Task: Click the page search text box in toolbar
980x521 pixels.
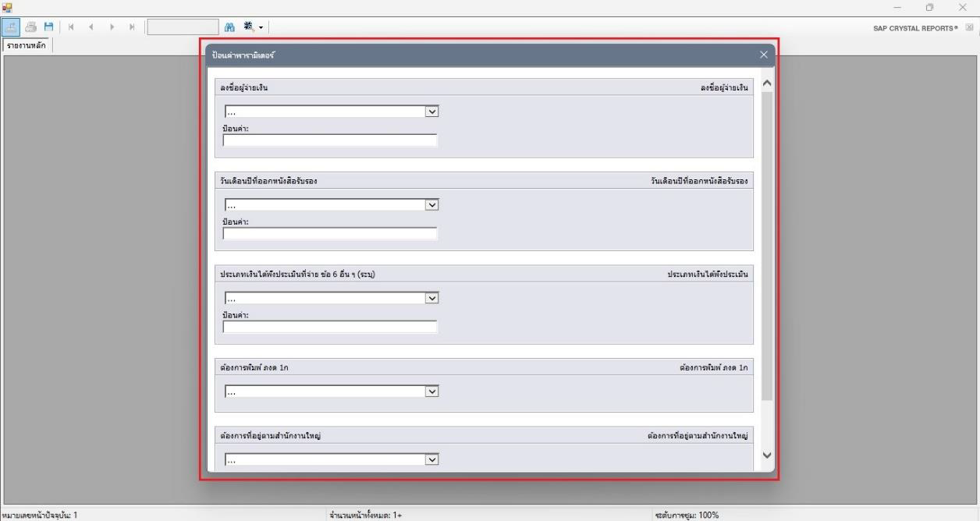Action: click(x=183, y=27)
